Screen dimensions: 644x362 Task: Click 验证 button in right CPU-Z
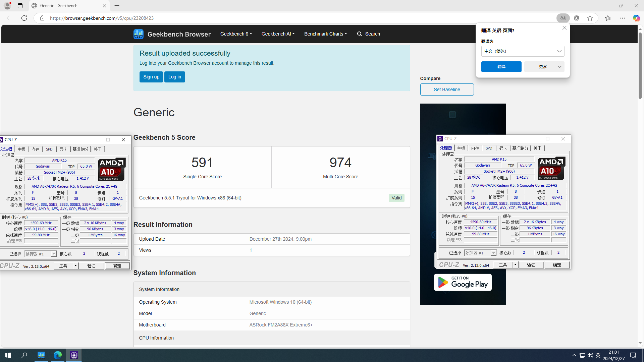pos(531,265)
